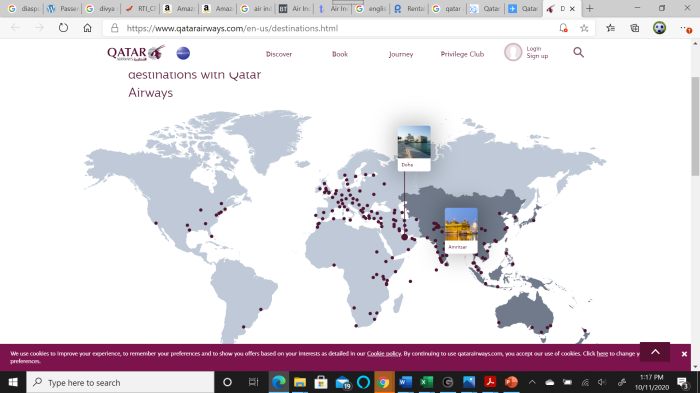Show hidden system tray icons

532,382
